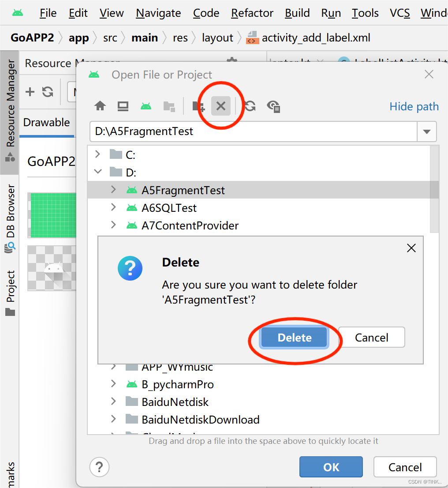
Task: Confirm deletion with the Delete button
Action: pyautogui.click(x=294, y=337)
